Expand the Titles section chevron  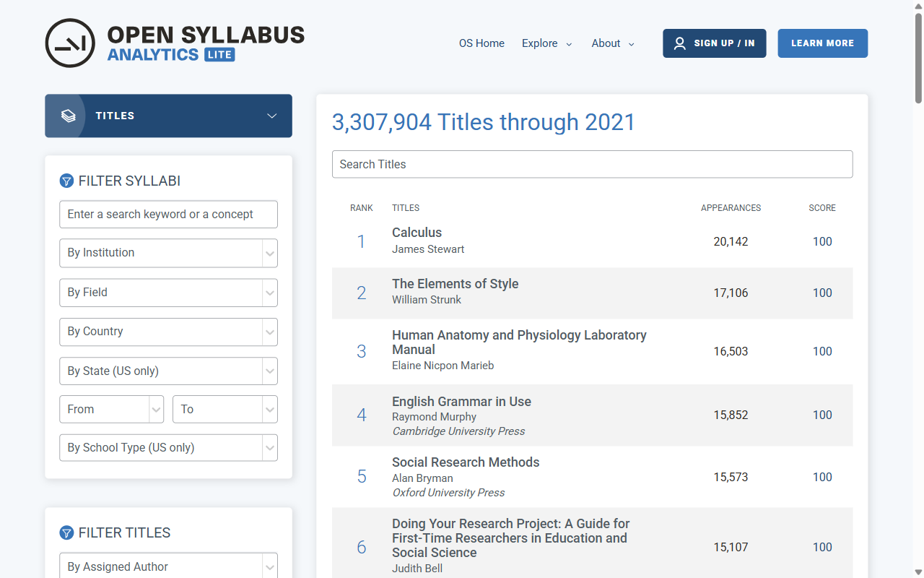click(x=272, y=116)
